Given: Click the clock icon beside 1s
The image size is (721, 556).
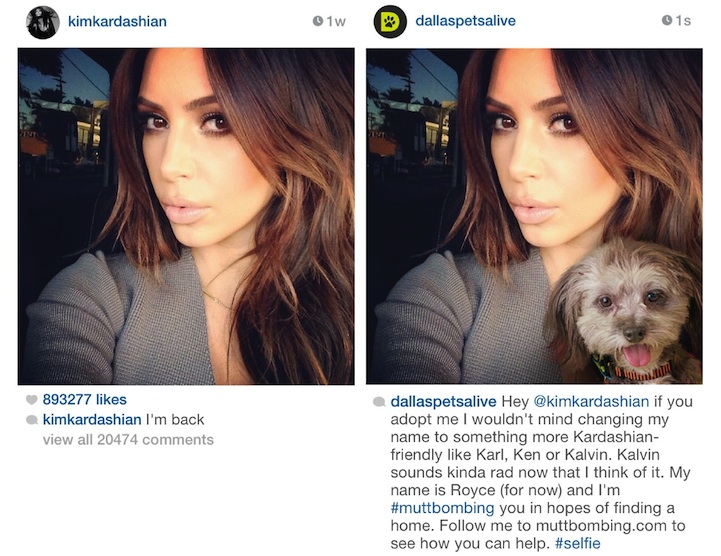Looking at the screenshot, I should click(x=667, y=20).
